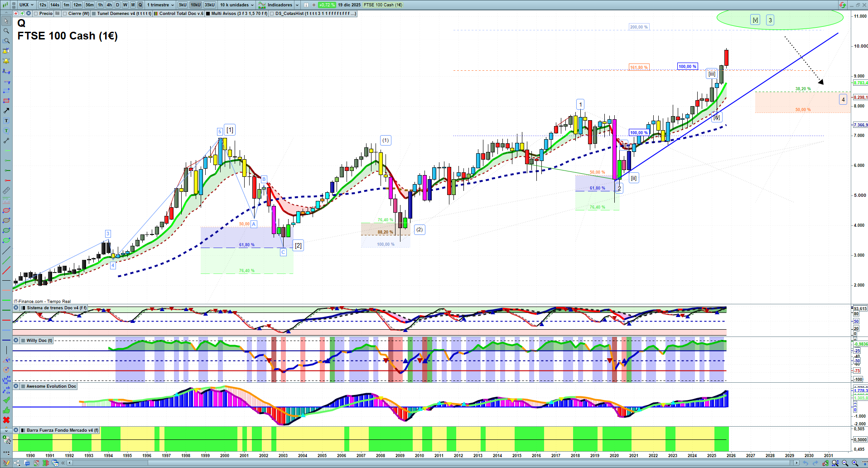Select the green speech-bubble text tool

(x=6, y=131)
